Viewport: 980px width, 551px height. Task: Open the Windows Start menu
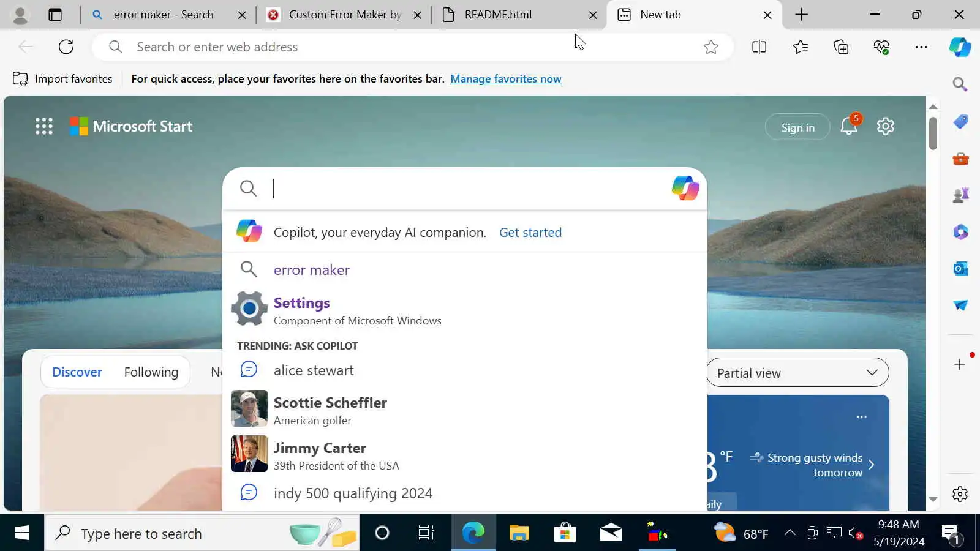click(21, 533)
